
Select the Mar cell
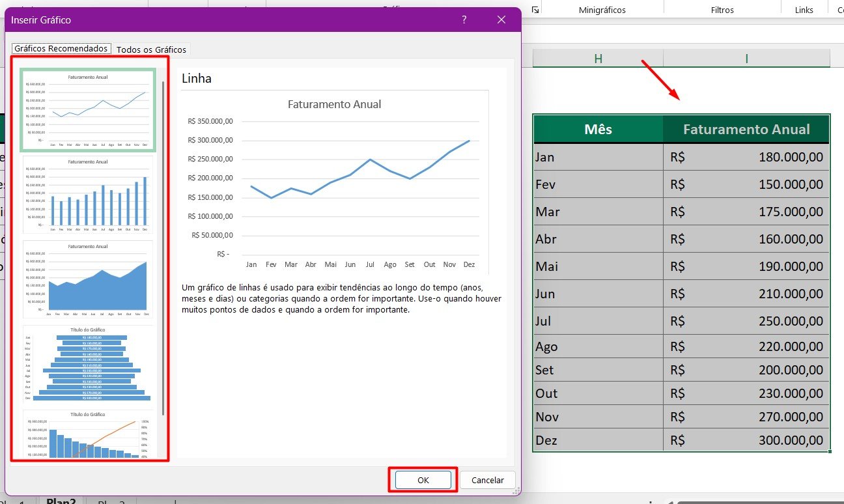(x=598, y=212)
